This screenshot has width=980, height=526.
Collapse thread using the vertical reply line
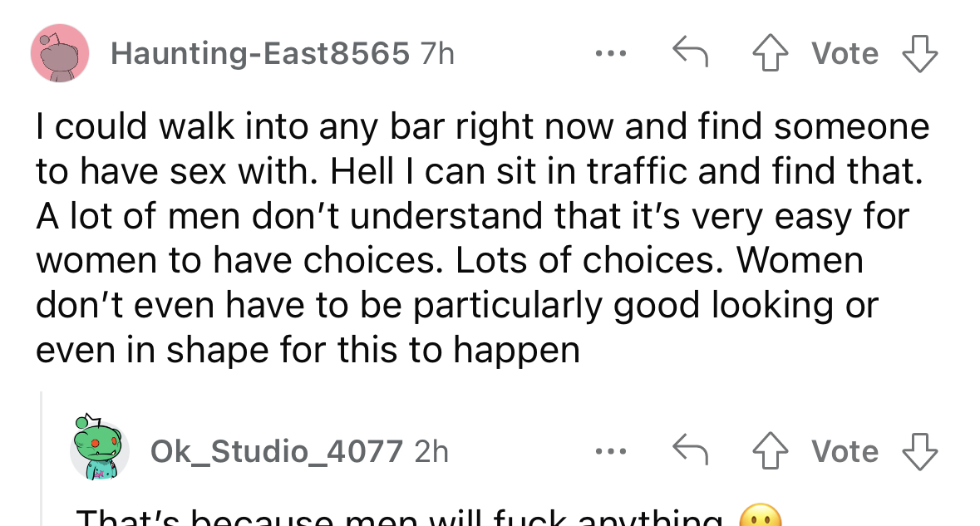click(x=42, y=459)
